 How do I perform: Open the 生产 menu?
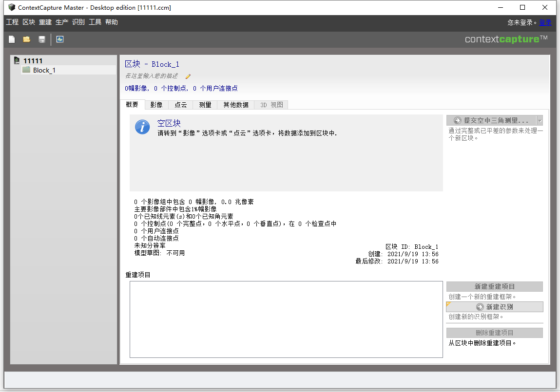click(x=62, y=22)
